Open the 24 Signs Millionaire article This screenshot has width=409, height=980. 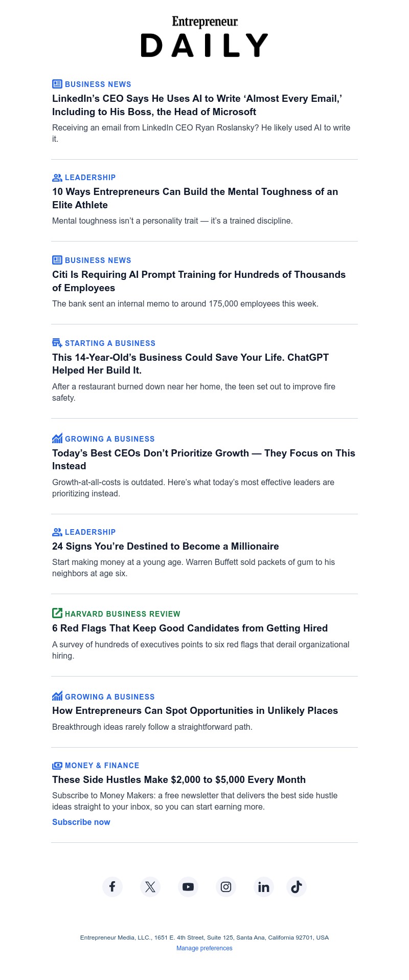166,546
